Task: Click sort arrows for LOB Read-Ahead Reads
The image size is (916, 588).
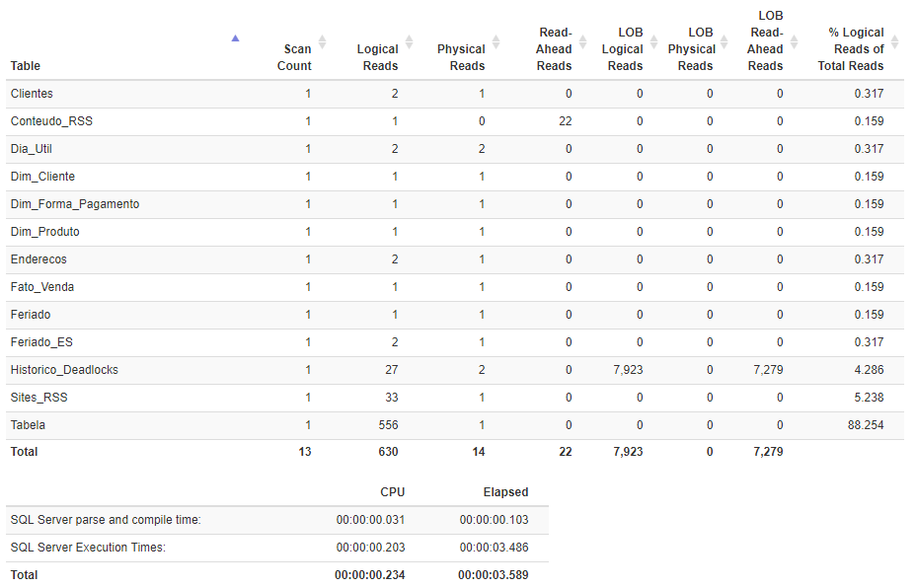Action: (x=794, y=41)
